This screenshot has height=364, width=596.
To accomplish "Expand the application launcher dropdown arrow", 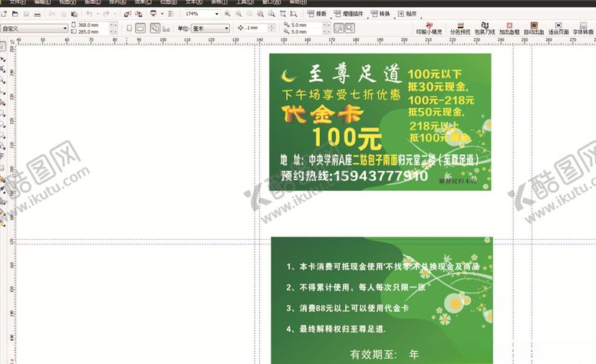I will (162, 14).
